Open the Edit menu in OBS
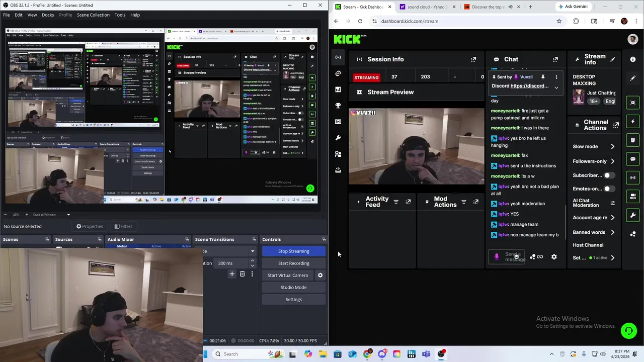 click(x=18, y=15)
